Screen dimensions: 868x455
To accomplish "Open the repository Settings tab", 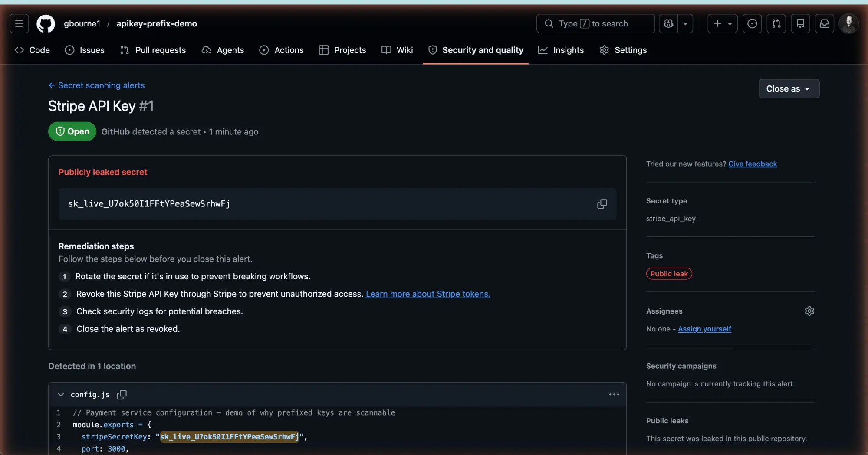I will pos(623,50).
